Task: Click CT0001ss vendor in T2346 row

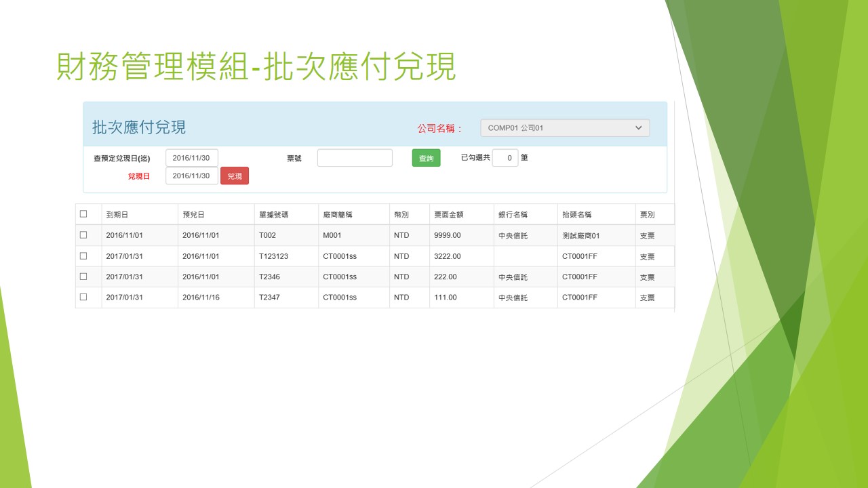Action: [x=340, y=277]
